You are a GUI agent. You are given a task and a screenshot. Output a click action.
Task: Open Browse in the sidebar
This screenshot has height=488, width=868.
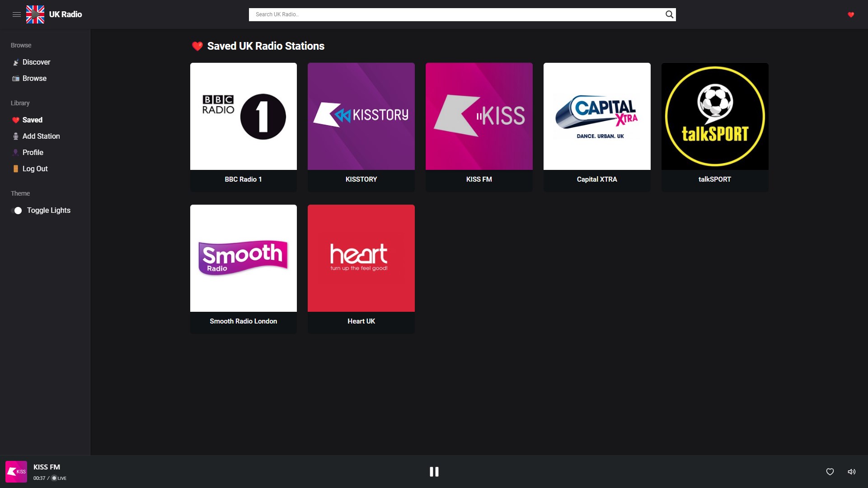pos(34,79)
